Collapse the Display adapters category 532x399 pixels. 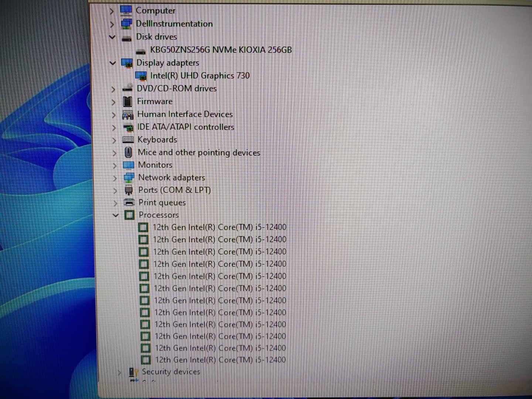(x=113, y=63)
